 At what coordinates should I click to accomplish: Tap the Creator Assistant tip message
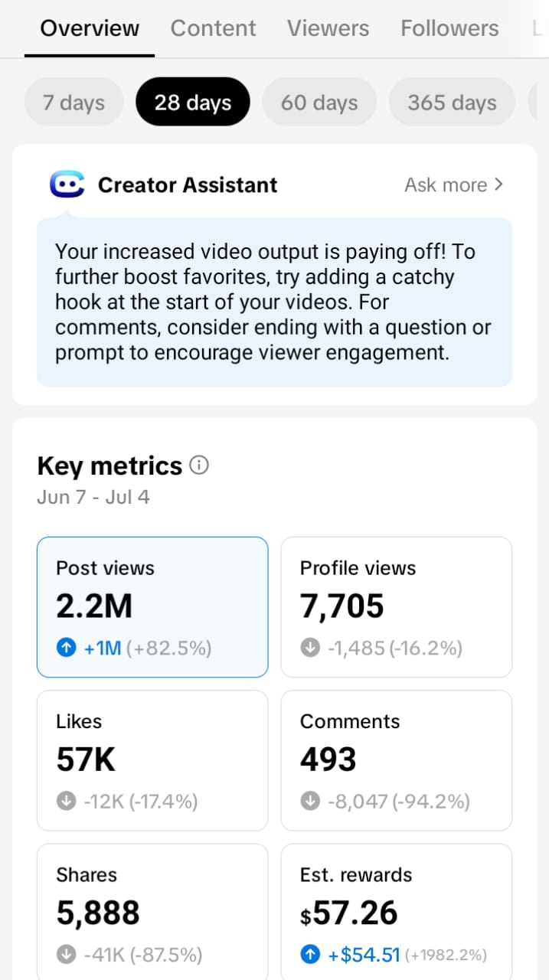274,302
